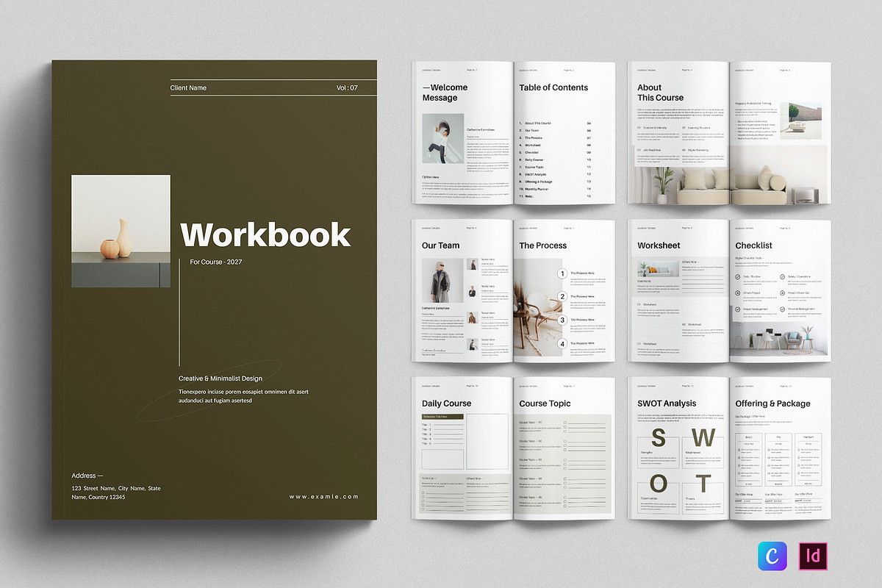Click the large W letter for Weaknesses
882x588 pixels.
point(703,437)
